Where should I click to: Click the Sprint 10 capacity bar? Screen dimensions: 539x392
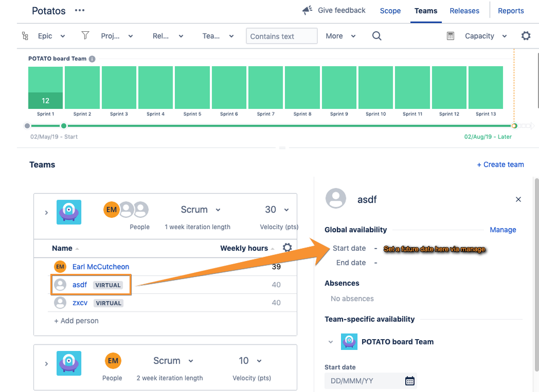tap(376, 87)
